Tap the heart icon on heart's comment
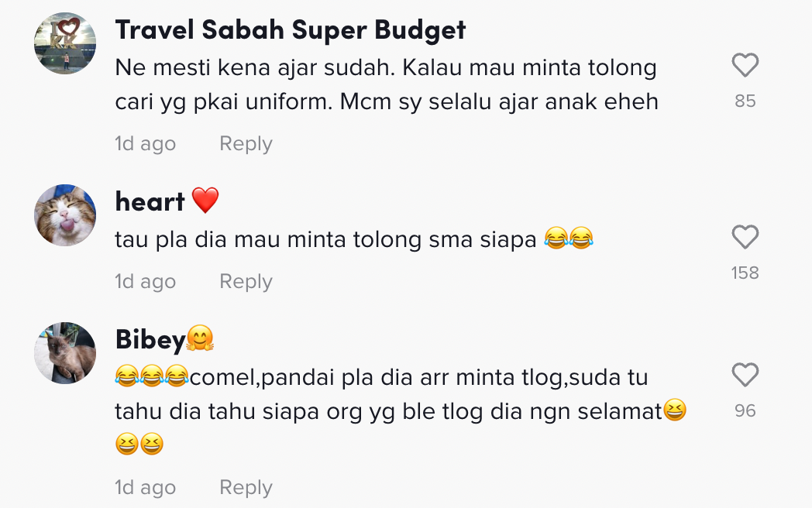Viewport: 812px width, 508px height. pyautogui.click(x=745, y=238)
